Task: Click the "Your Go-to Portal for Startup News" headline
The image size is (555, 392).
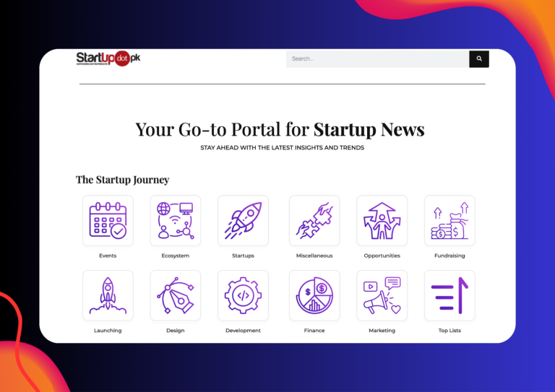Action: click(280, 129)
